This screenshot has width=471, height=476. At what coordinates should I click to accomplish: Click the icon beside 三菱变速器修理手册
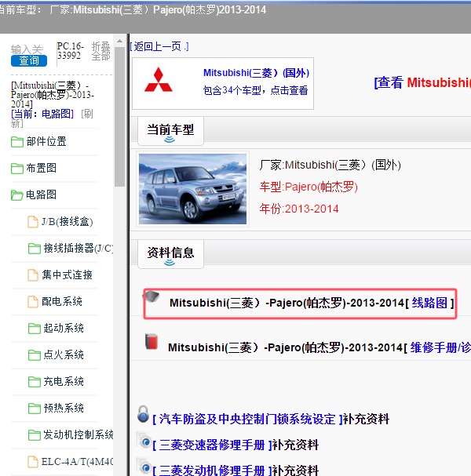coord(144,440)
